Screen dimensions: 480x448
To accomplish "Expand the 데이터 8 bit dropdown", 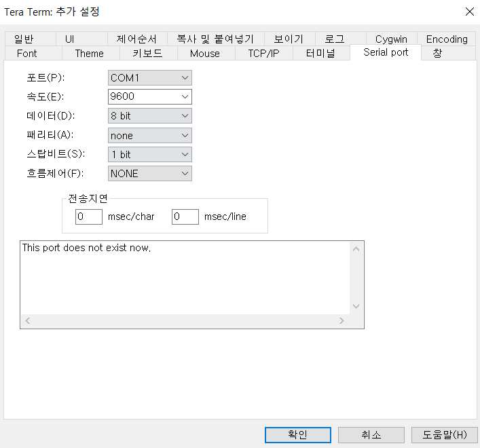I will click(x=149, y=115).
